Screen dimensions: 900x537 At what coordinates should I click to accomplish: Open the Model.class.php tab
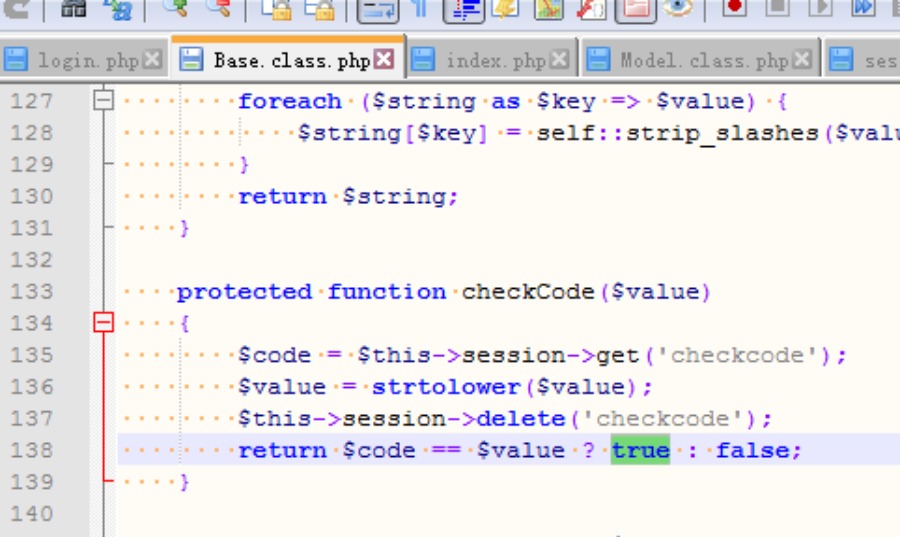[700, 60]
